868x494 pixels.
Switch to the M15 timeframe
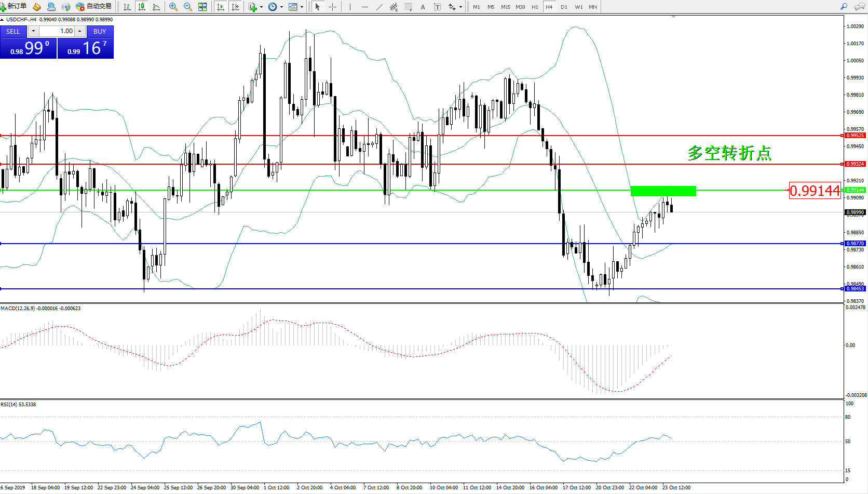pos(505,7)
